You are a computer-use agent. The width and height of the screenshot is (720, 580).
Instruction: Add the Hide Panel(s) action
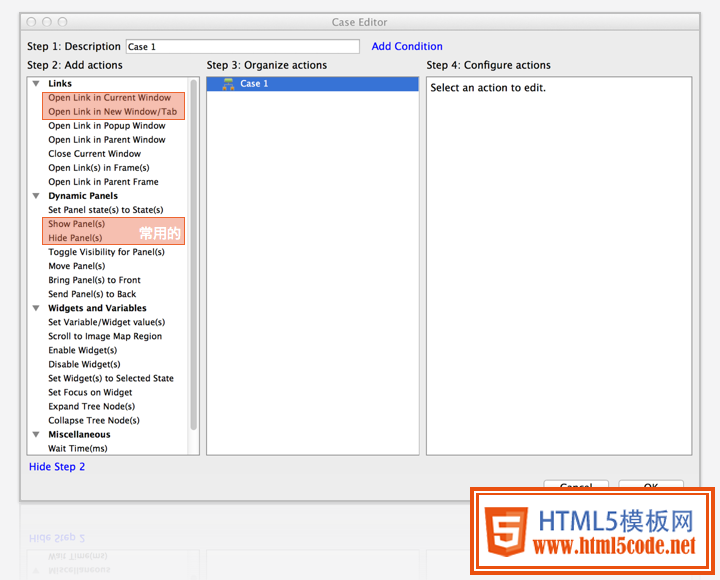click(x=75, y=238)
